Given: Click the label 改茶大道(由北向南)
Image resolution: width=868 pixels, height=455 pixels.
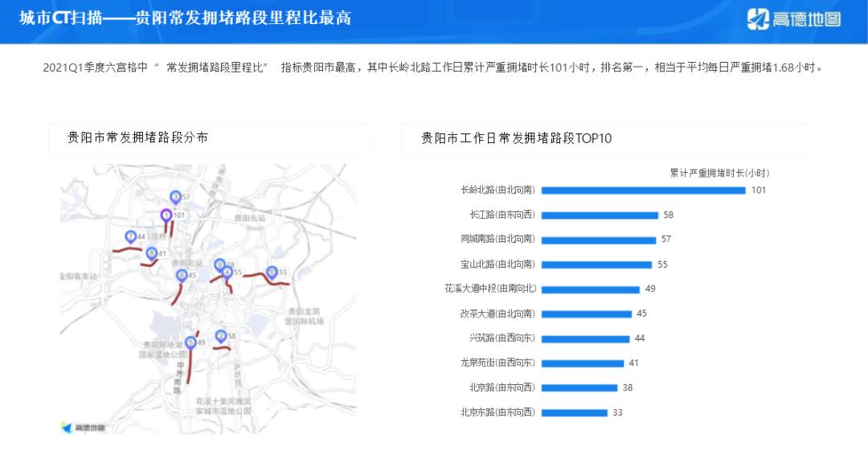Looking at the screenshot, I should (497, 314).
